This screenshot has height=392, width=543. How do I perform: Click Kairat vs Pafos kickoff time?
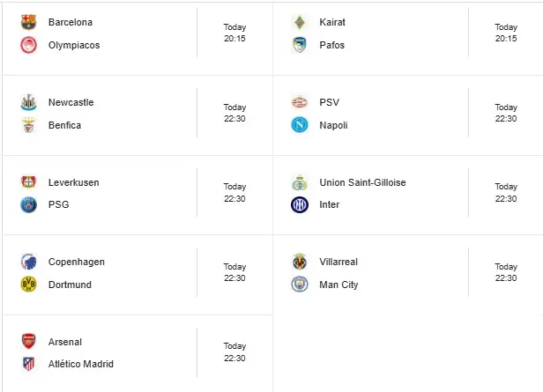pos(506,33)
